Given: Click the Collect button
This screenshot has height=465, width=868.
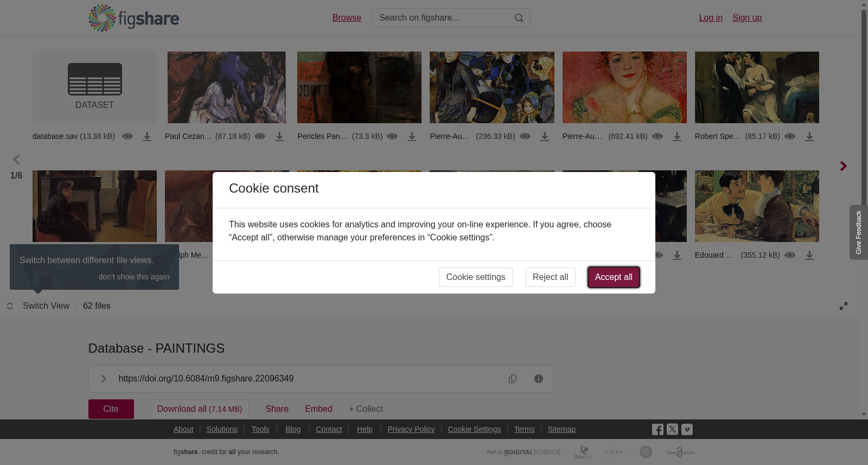Looking at the screenshot, I should point(366,409).
